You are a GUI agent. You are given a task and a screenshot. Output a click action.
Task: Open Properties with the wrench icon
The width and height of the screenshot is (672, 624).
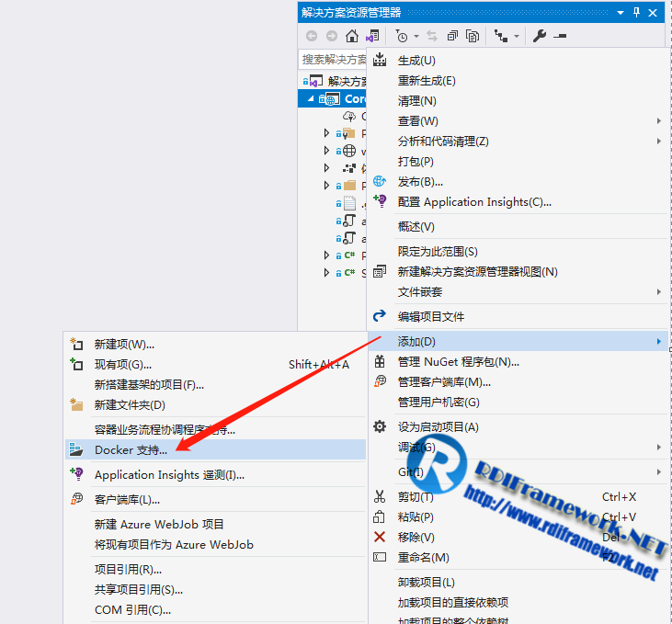pyautogui.click(x=539, y=36)
